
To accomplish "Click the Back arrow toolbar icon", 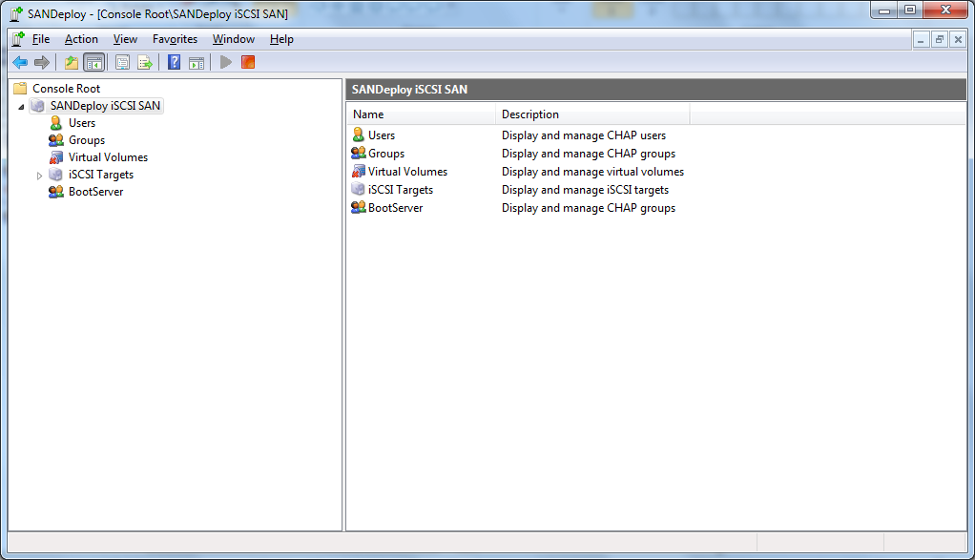I will 20,62.
